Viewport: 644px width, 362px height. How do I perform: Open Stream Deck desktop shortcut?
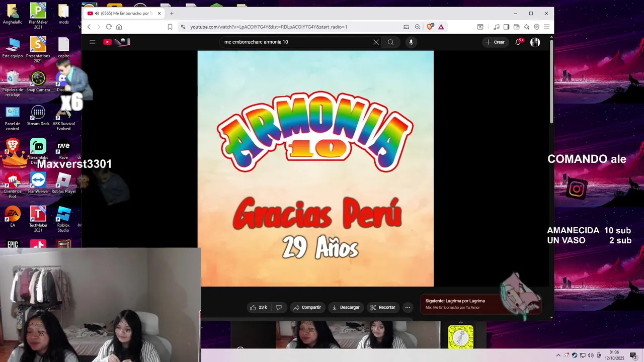click(38, 115)
